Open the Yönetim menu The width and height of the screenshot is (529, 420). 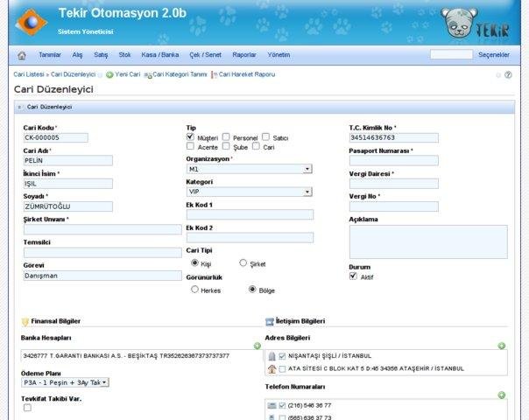tap(279, 55)
